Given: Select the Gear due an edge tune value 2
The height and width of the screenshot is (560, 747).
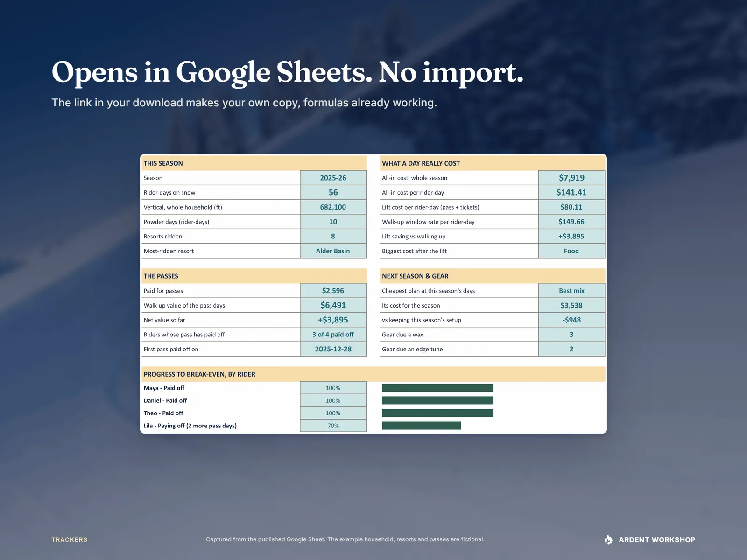Looking at the screenshot, I should pyautogui.click(x=571, y=349).
